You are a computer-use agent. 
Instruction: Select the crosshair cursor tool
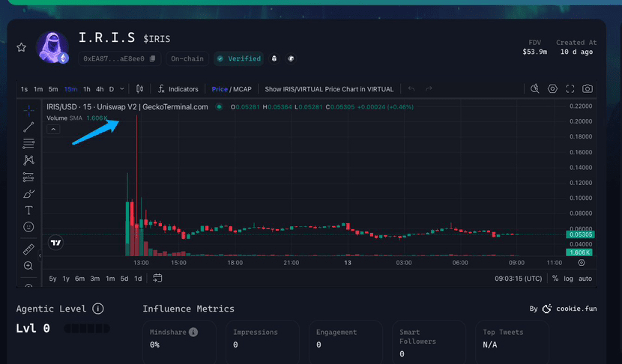28,111
